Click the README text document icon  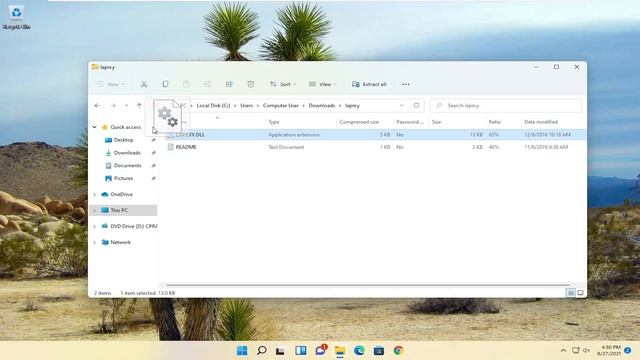171,147
